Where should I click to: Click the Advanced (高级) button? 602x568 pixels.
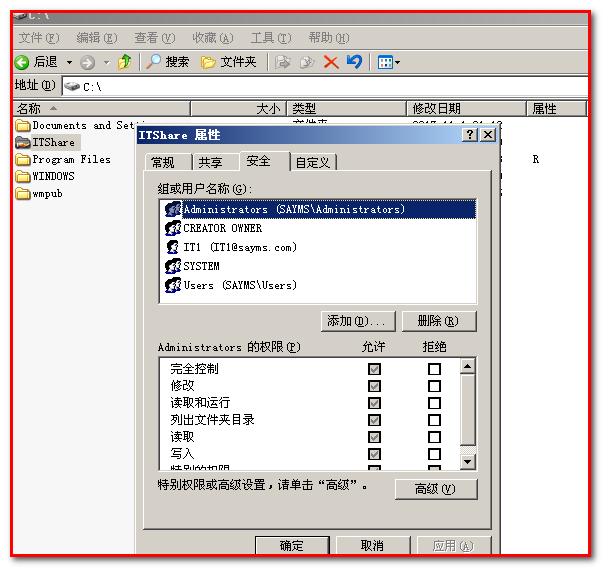click(433, 489)
